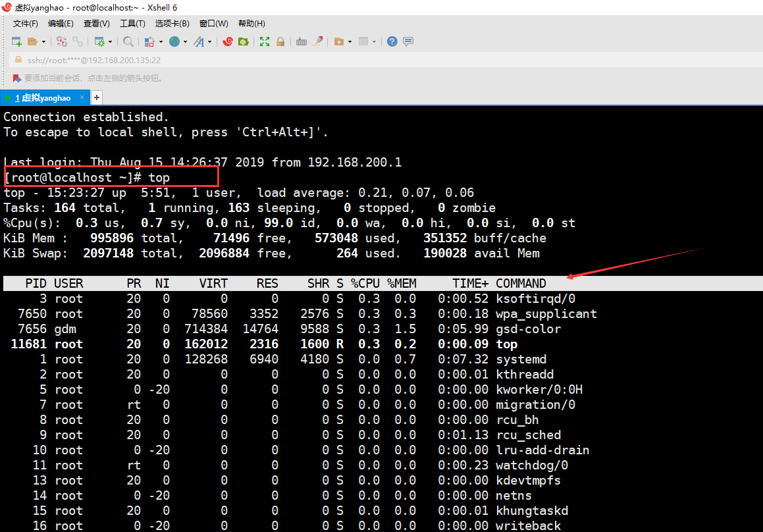Click the Font 'A' toolbar icon
The width and height of the screenshot is (763, 532).
199,42
